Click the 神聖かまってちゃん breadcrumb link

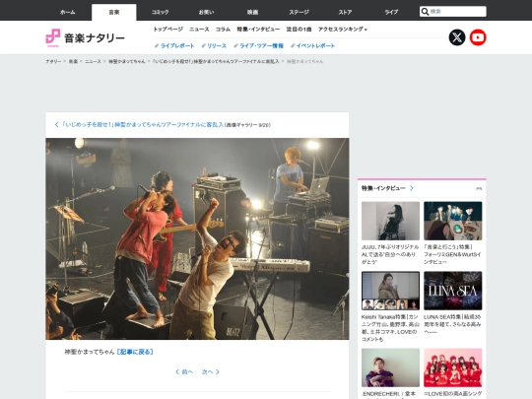(x=127, y=61)
